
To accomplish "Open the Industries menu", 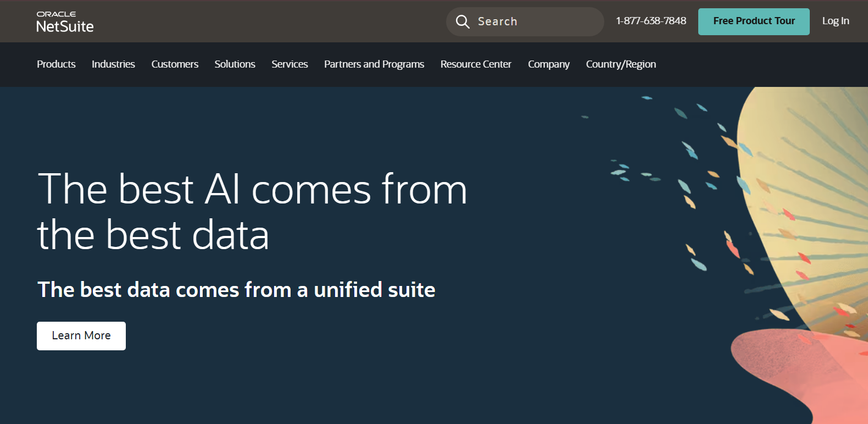I will [113, 64].
